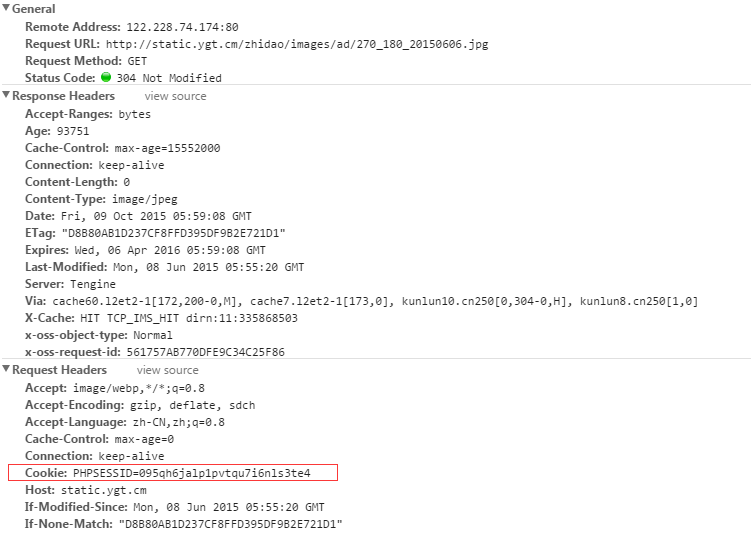This screenshot has width=751, height=533.
Task: Click the If-None-Match header value
Action: [230, 523]
